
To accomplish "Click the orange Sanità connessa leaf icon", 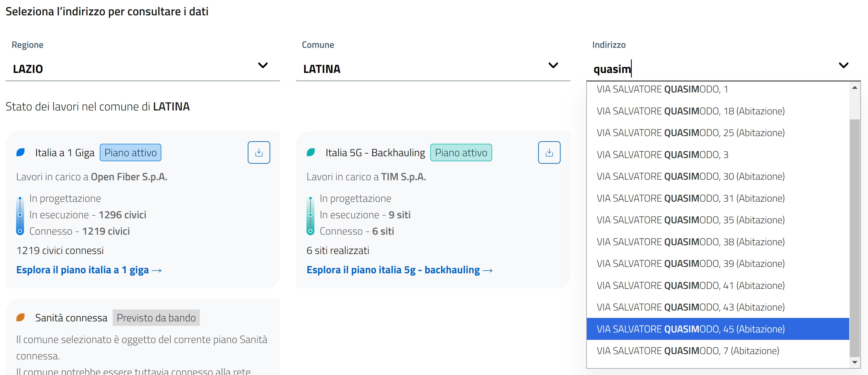I will (x=21, y=317).
